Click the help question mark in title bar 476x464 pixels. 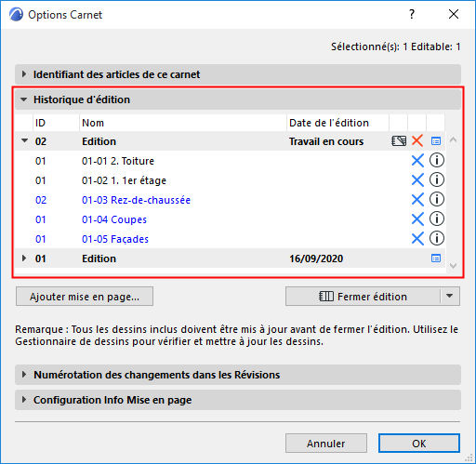[412, 14]
